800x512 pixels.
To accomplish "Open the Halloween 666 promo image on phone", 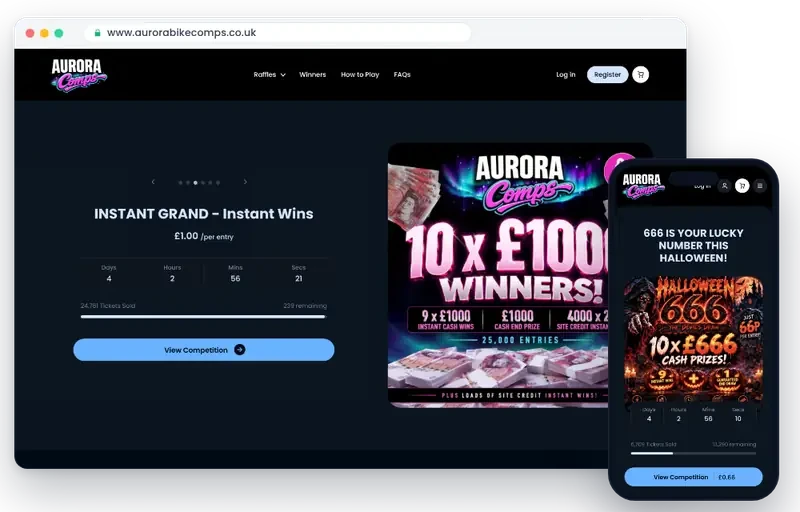I will (x=693, y=339).
